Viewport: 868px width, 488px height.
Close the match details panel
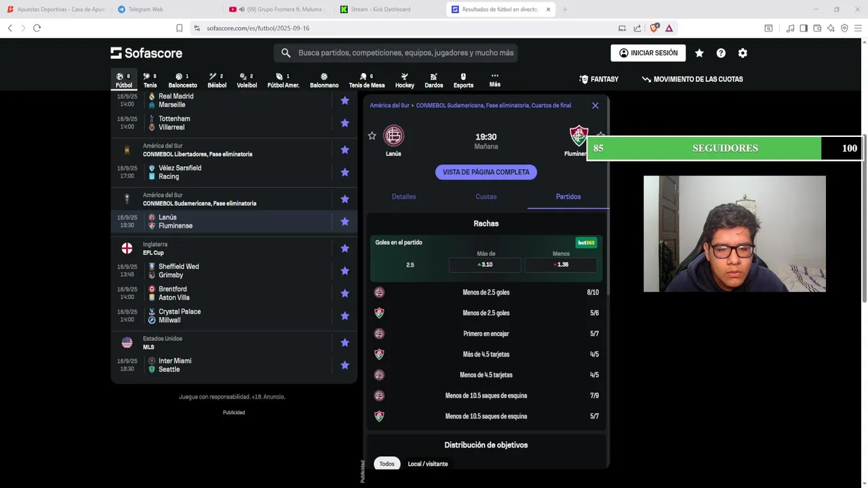(595, 105)
